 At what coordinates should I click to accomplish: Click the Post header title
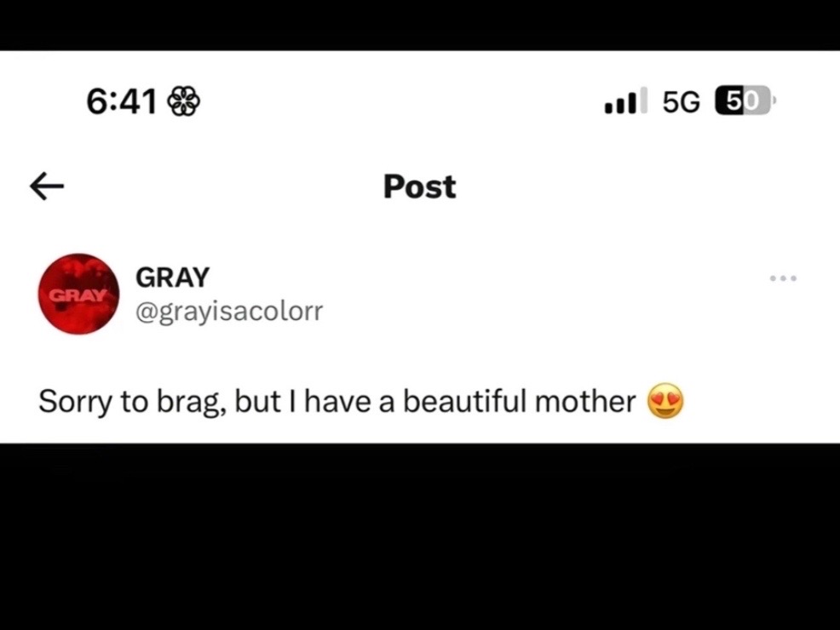click(419, 186)
